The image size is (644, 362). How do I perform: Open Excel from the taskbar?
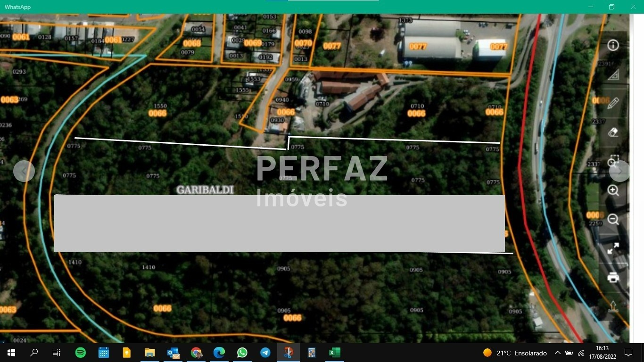click(335, 353)
